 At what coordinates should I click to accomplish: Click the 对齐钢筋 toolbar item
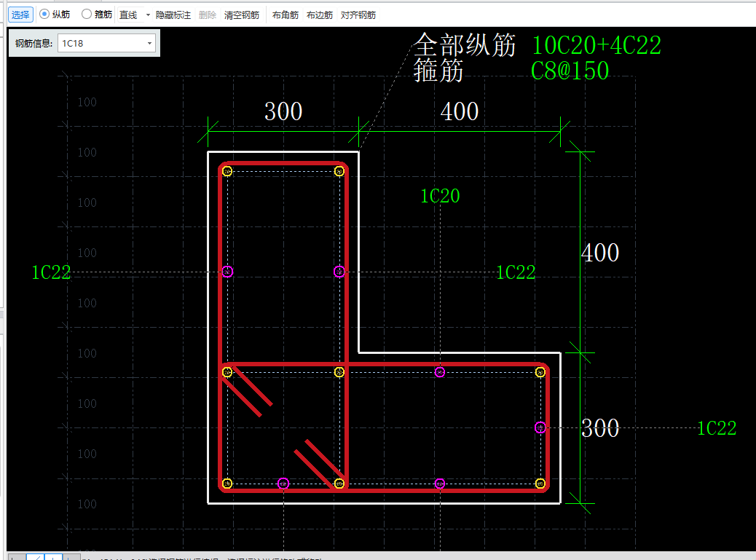click(x=358, y=15)
